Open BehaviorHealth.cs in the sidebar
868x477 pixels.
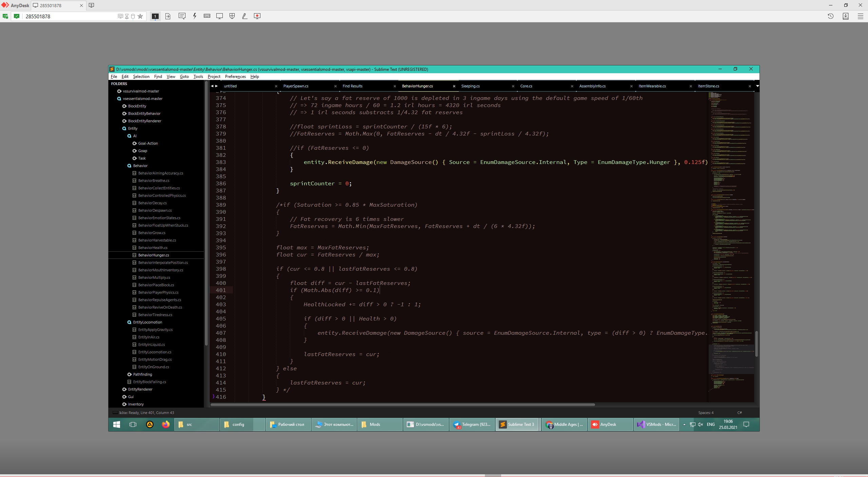point(153,248)
